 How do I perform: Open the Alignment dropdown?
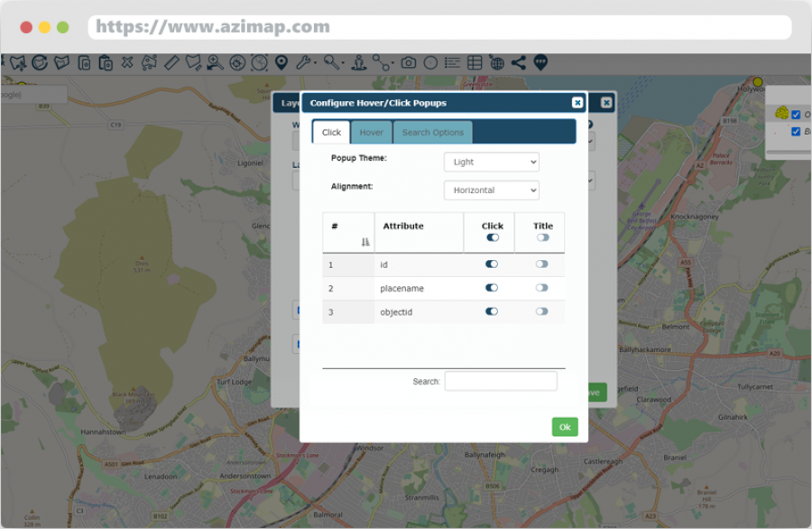(x=492, y=190)
